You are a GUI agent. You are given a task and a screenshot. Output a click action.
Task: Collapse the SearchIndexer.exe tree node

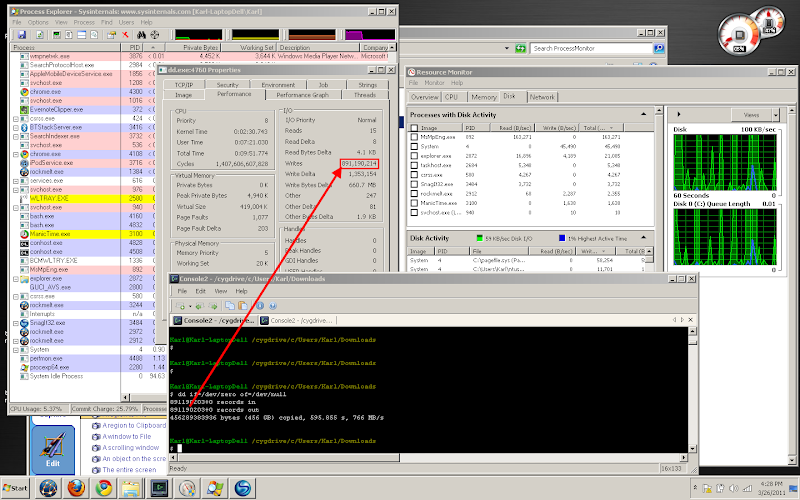point(16,136)
